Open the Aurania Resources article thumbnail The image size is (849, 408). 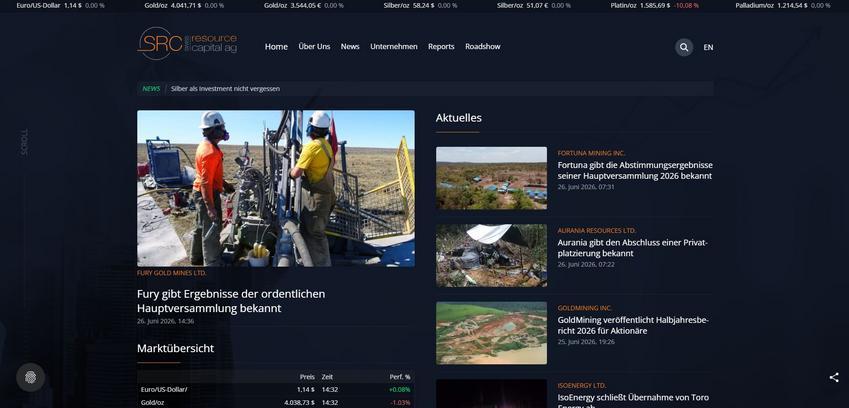pos(491,255)
